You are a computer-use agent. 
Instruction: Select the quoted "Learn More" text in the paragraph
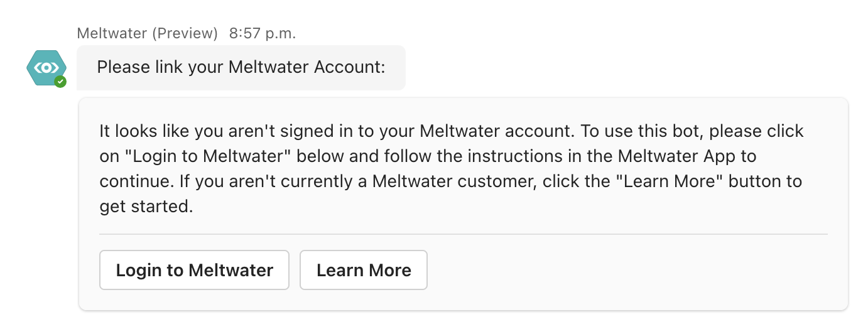[x=666, y=181]
